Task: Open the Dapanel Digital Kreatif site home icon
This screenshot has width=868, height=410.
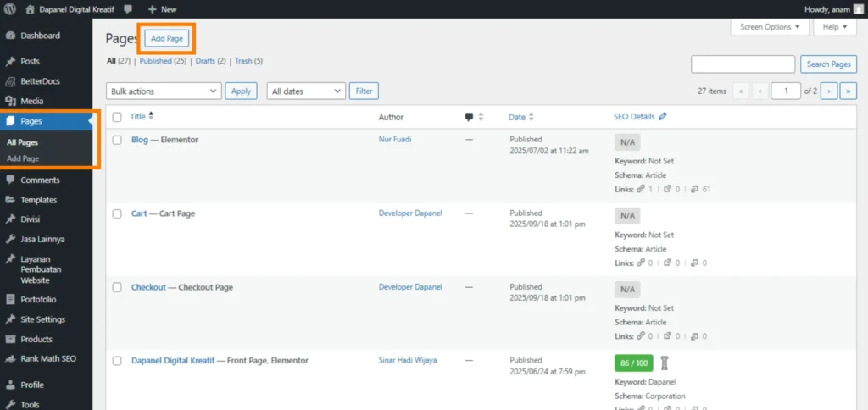Action: (31, 8)
